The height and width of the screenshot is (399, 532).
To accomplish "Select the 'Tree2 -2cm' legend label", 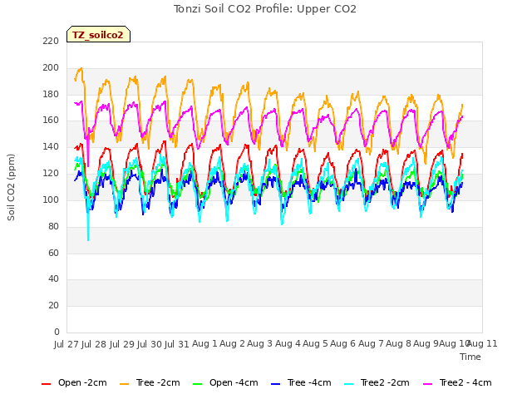I will tap(385, 382).
